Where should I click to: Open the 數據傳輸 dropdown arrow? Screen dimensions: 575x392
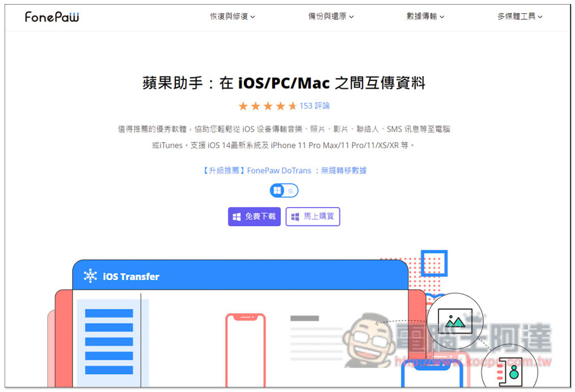point(442,17)
